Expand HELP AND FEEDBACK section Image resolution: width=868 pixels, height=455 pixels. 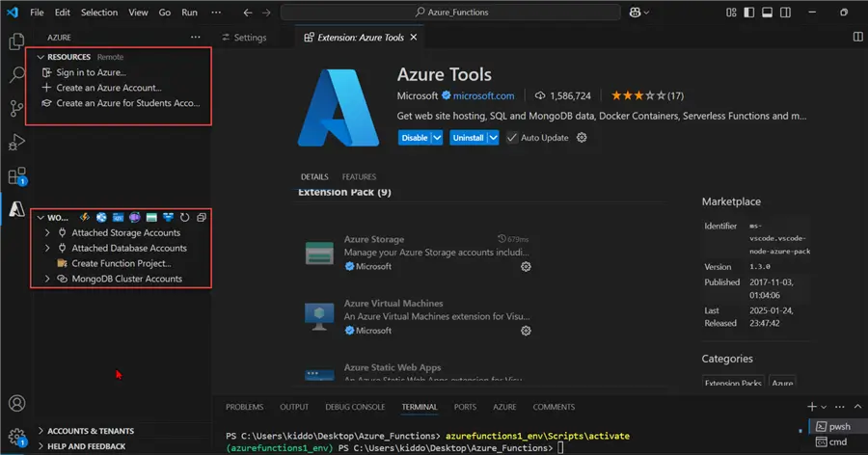(41, 446)
